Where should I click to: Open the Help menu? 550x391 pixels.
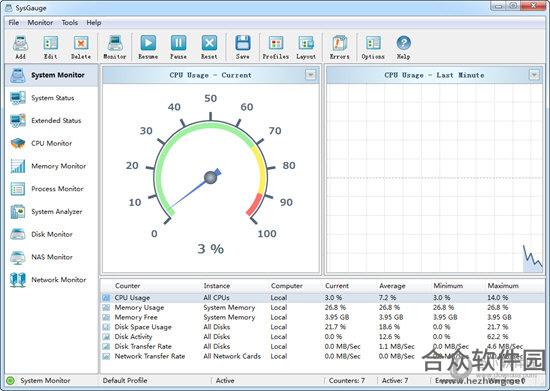click(x=94, y=23)
